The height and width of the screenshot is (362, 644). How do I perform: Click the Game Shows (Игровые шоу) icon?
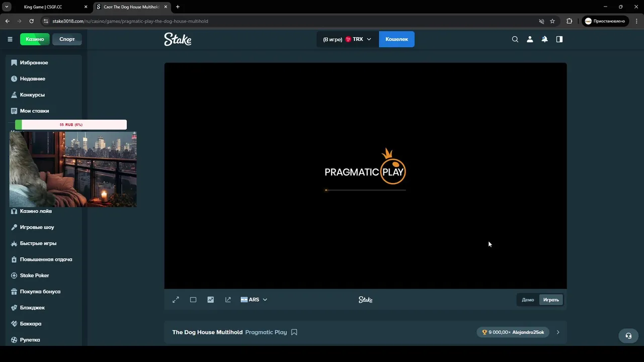(14, 227)
